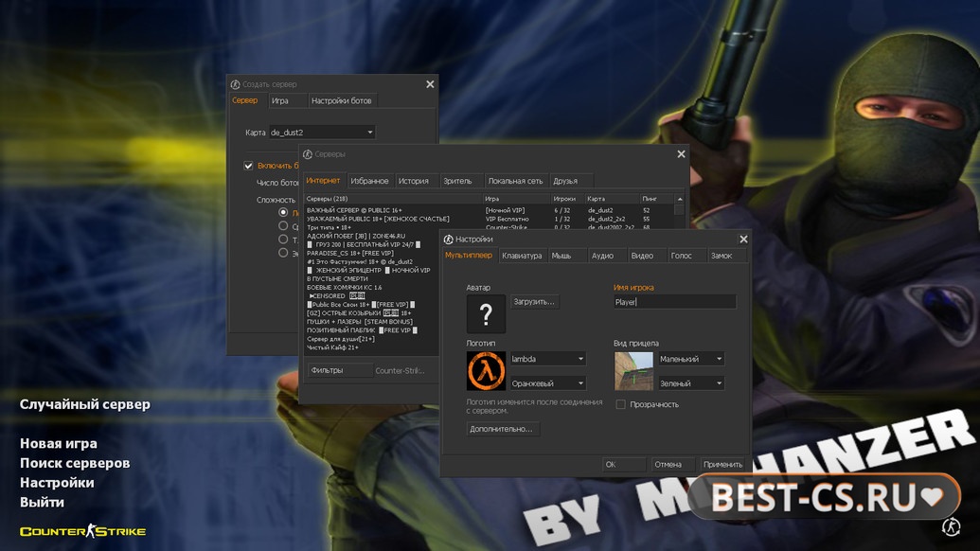
Task: Click the Загрузить... avatar button
Action: 534,302
